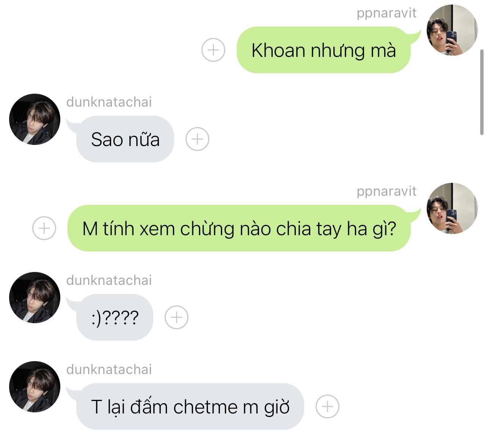Open ppnaravit avatar at top of chat
487x448 pixels.
(x=452, y=30)
